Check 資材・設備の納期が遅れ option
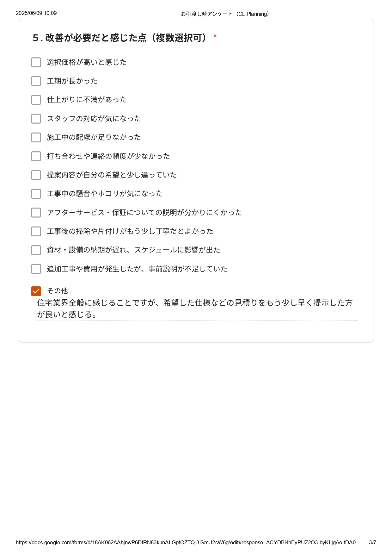This screenshot has height=555, width=392. pyautogui.click(x=36, y=250)
